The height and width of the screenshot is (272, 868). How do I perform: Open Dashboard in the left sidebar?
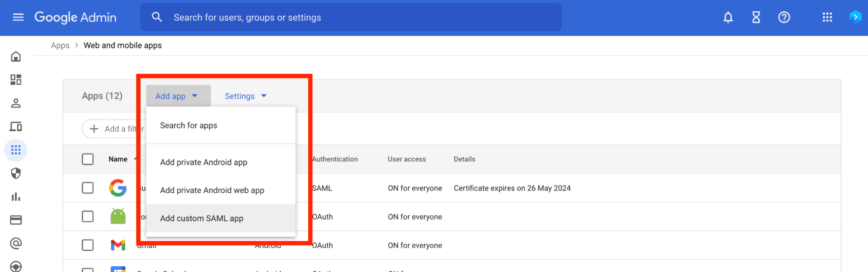coord(16,80)
